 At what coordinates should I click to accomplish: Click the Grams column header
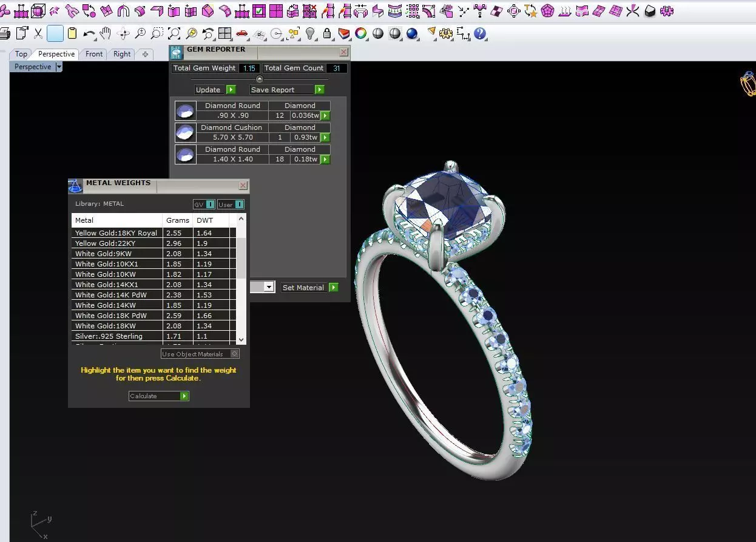178,220
